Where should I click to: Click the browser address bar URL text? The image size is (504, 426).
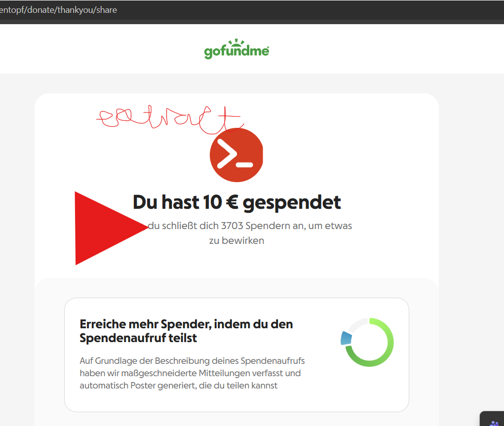58,9
